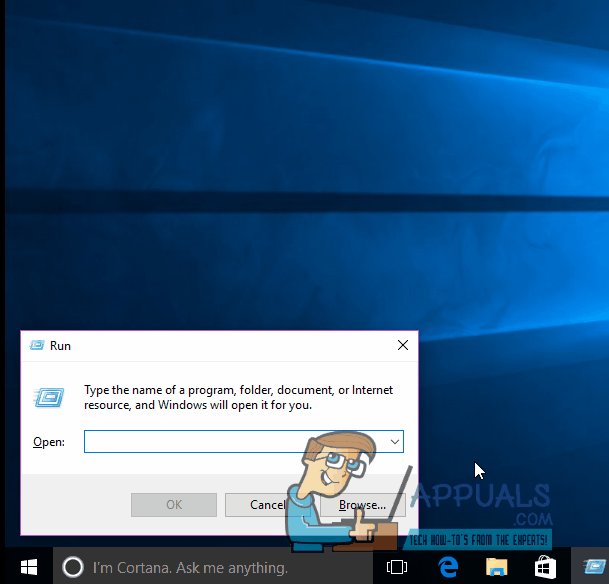Click the OK button in Run

pos(174,505)
